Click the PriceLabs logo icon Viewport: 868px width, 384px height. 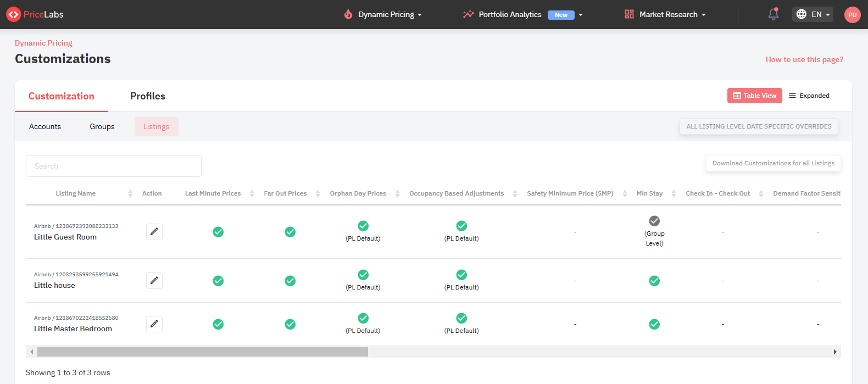[13, 14]
